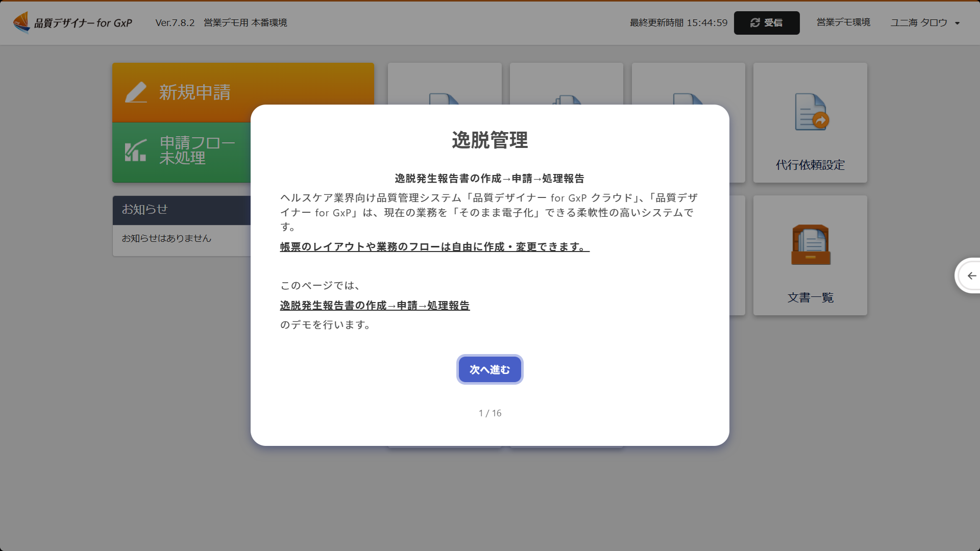Screen dimensions: 980x551
Task: Click the underlined 帳票のレイアウト link text
Action: [434, 247]
